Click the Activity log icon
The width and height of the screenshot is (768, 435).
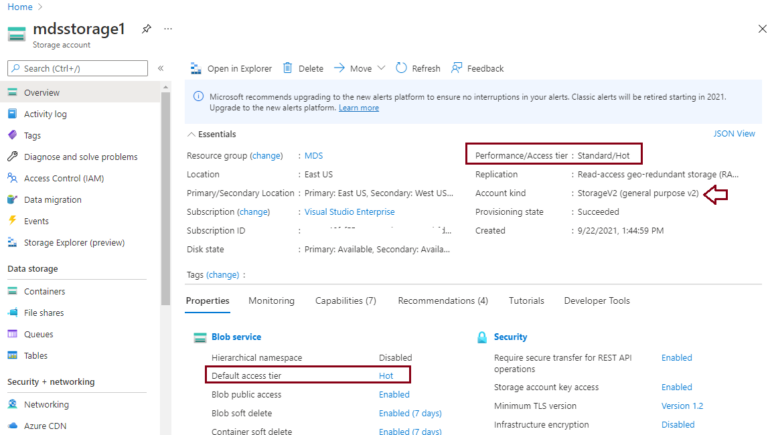12,114
